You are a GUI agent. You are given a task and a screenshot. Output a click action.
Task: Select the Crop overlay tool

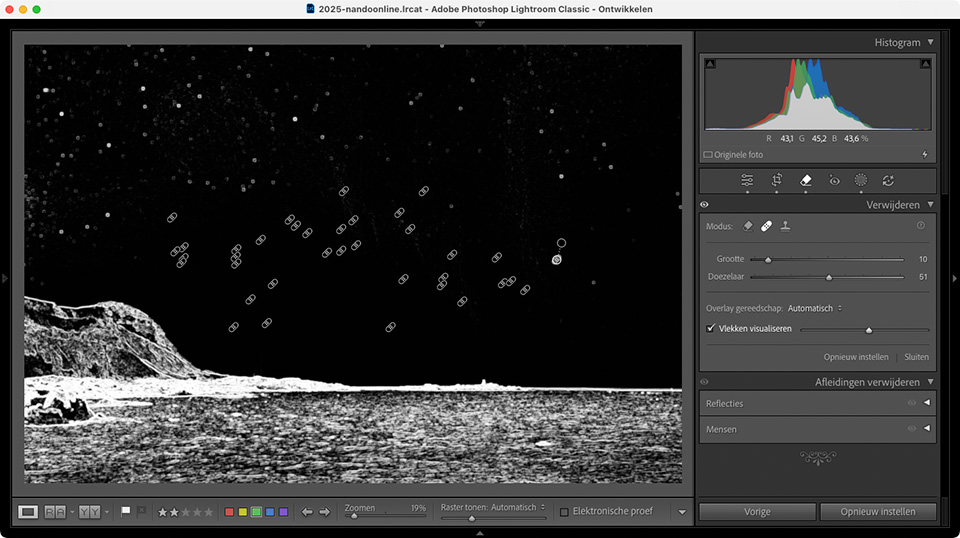[x=777, y=181]
